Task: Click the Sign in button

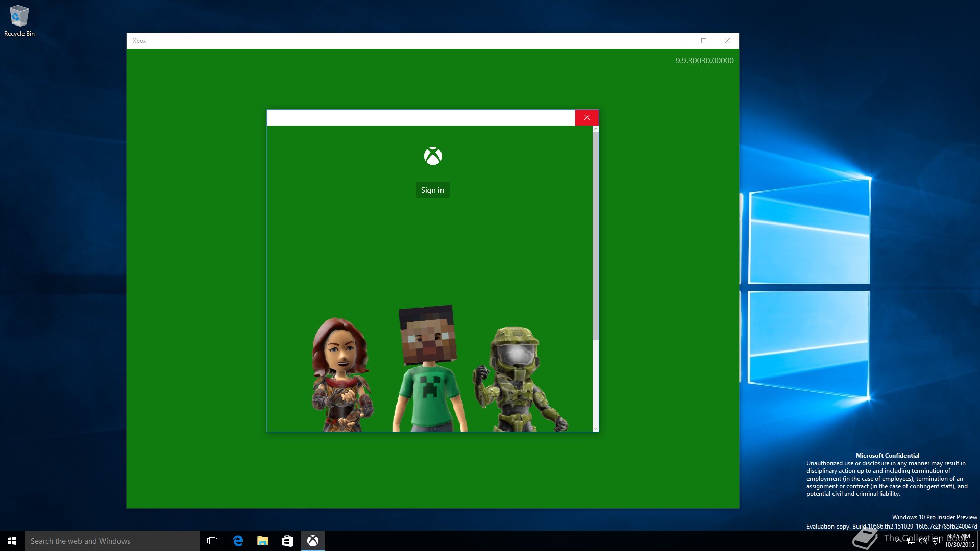Action: (432, 190)
